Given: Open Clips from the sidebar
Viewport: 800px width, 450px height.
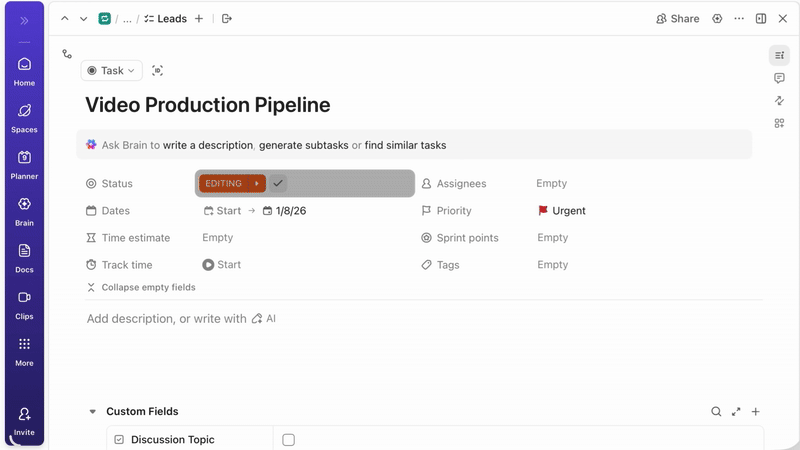Looking at the screenshot, I should [24, 303].
